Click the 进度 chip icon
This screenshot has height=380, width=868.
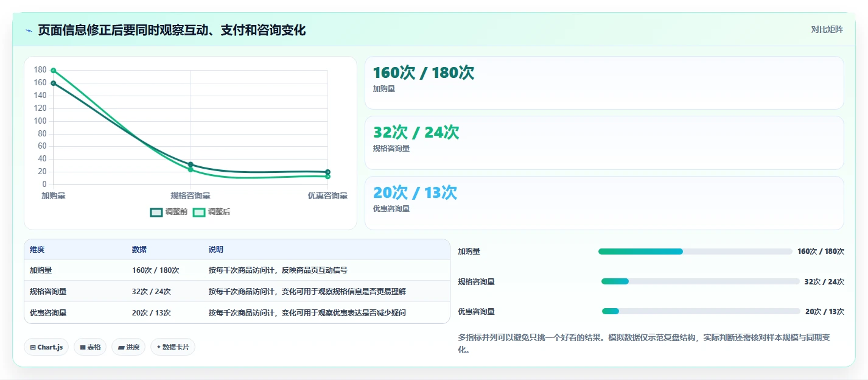click(121, 347)
